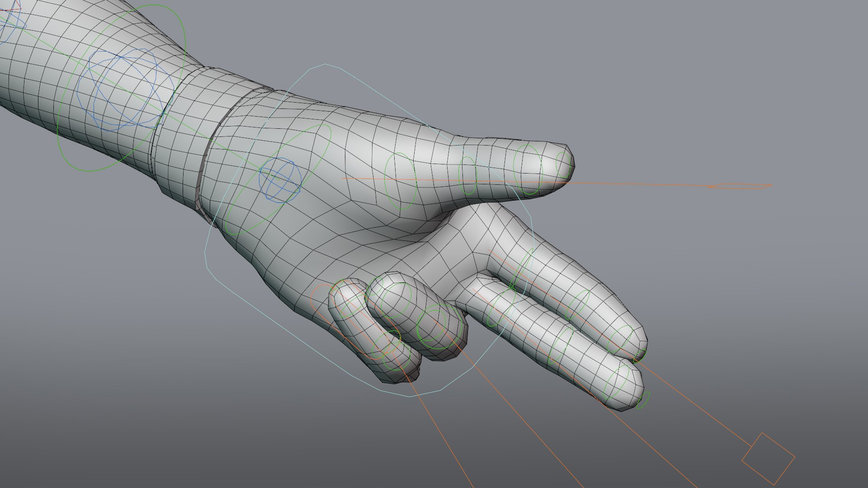
Task: Select the green ring on the thumb tip
Action: 564,165
